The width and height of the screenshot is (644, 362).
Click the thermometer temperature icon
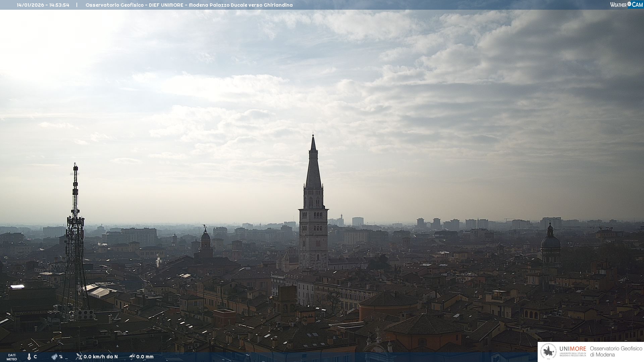pyautogui.click(x=29, y=357)
